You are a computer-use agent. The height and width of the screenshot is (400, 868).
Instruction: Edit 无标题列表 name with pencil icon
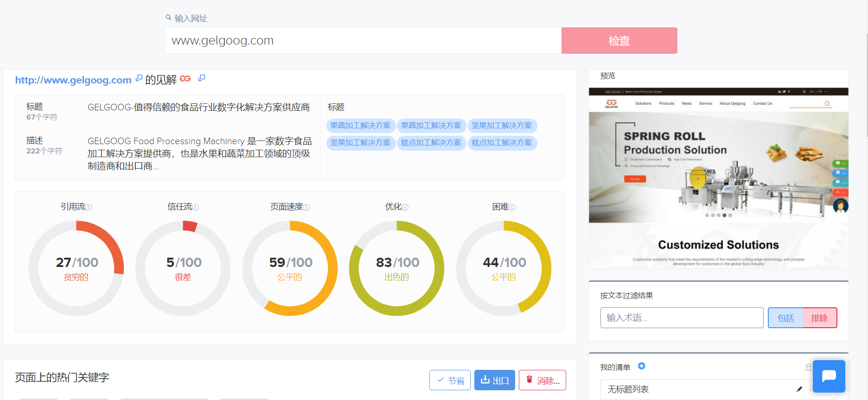pos(799,389)
